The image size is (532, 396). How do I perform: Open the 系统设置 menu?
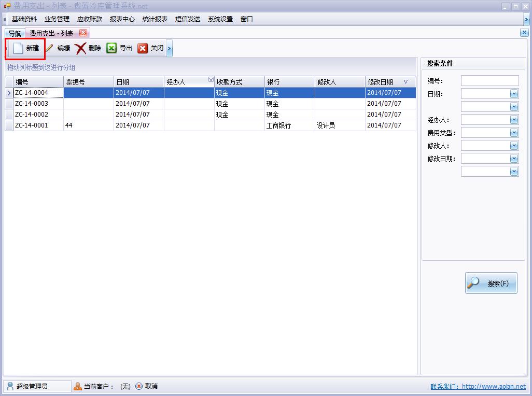220,19
